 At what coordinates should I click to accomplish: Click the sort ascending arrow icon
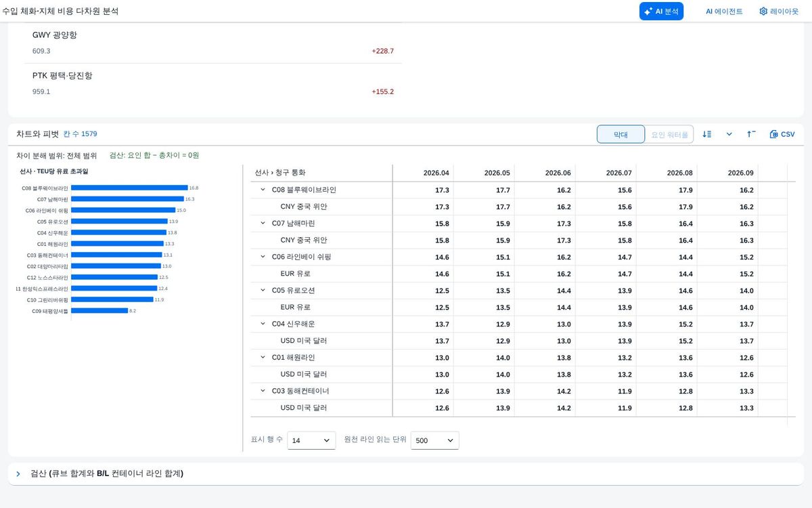pyautogui.click(x=751, y=134)
